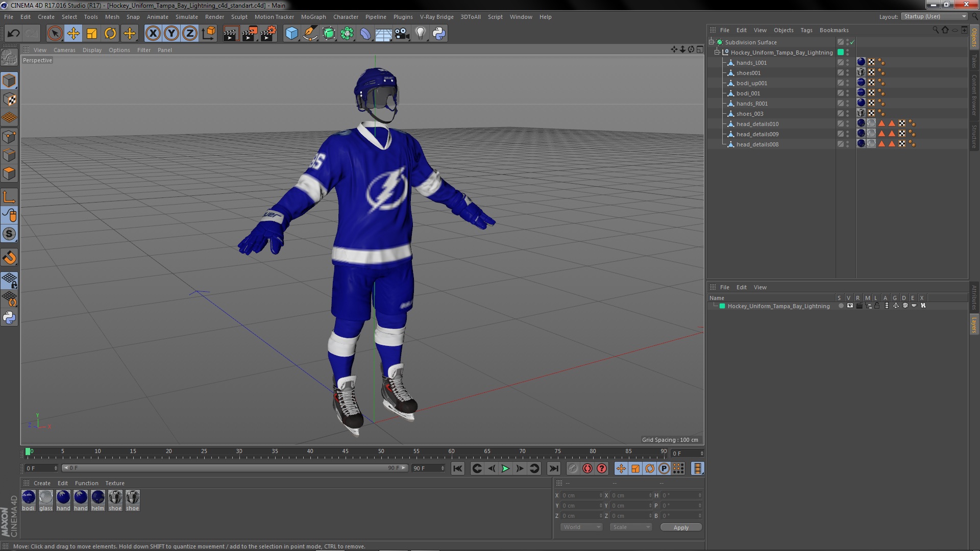Go to end of animation
This screenshot has width=980, height=551.
(553, 468)
